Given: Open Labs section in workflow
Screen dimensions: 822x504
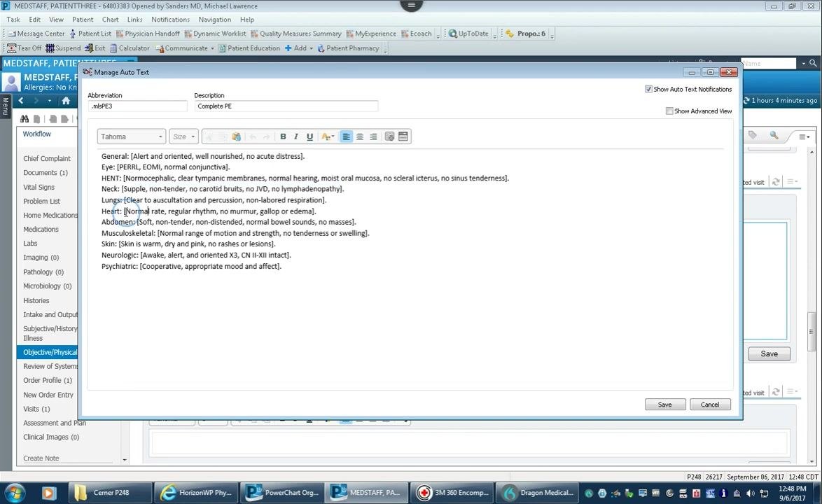Looking at the screenshot, I should [30, 244].
